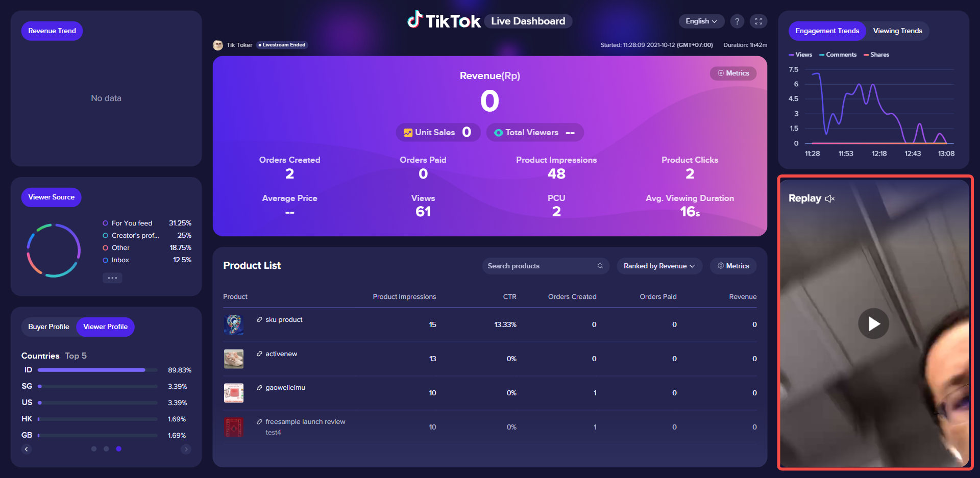
Task: Click the search magnifier icon in products
Action: 600,266
